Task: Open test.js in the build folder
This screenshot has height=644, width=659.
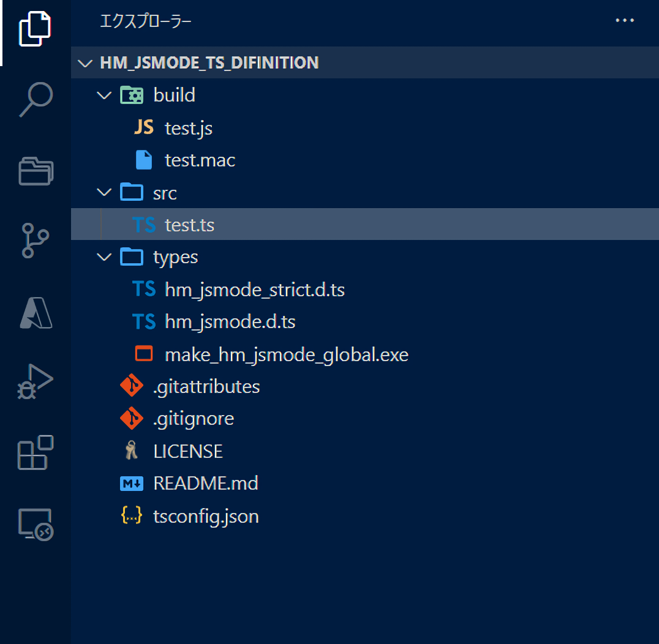Action: (x=189, y=128)
